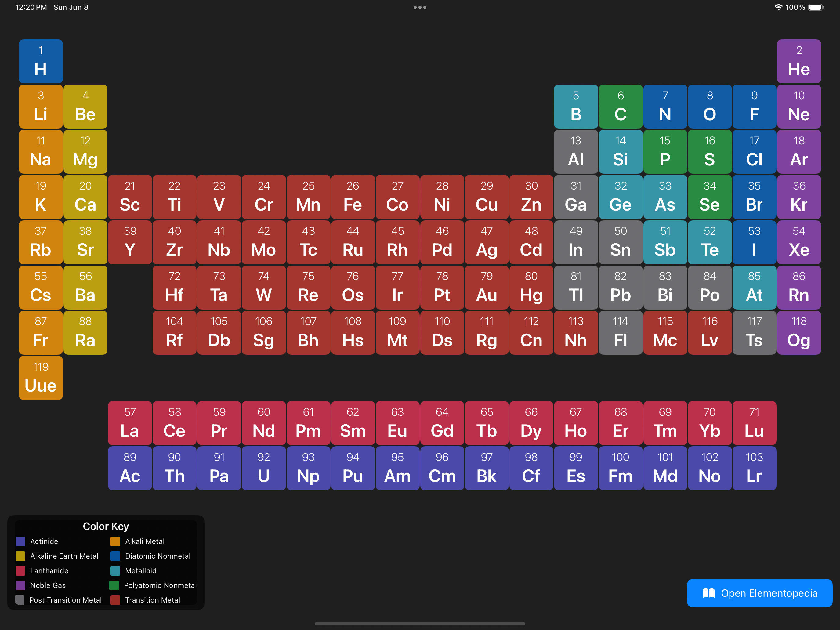Select Radon, element 86
The width and height of the screenshot is (840, 630).
tap(799, 288)
